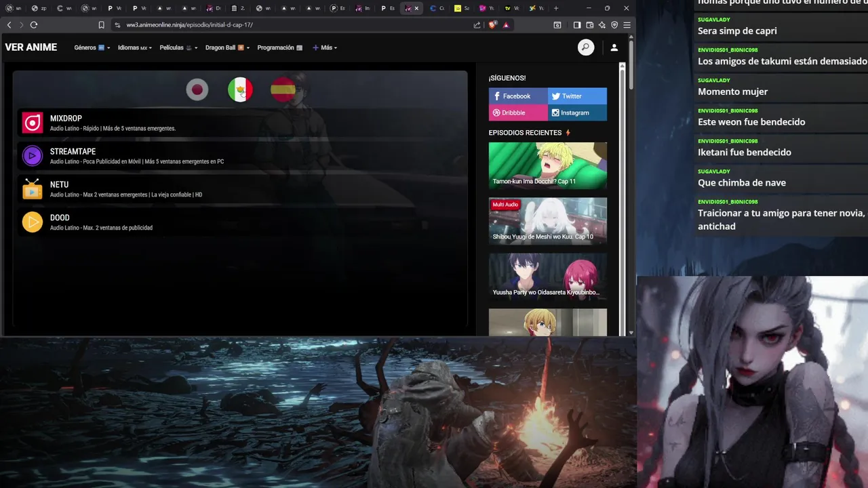Expand the Géneros dropdown menu
This screenshot has width=868, height=488.
(92, 47)
